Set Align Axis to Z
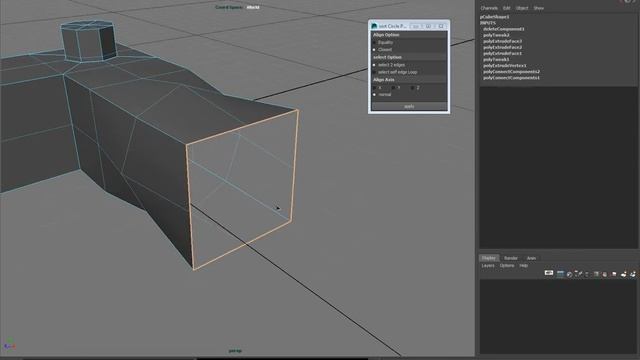Image resolution: width=640 pixels, height=360 pixels. click(x=412, y=88)
